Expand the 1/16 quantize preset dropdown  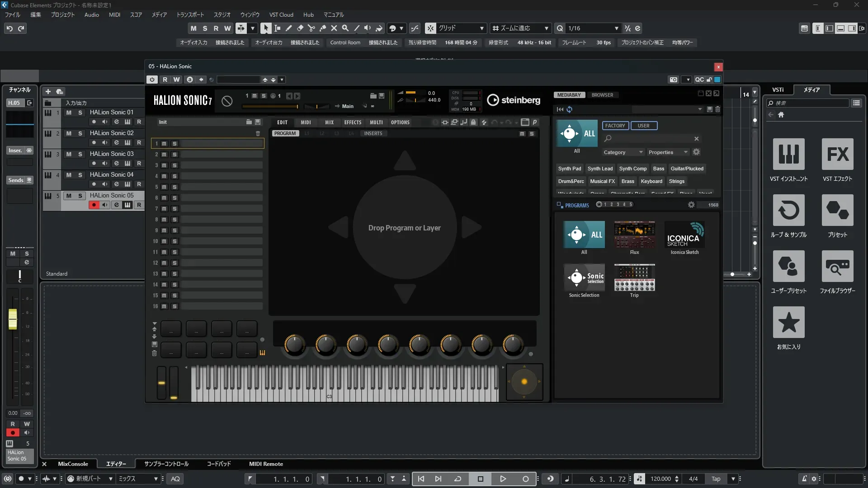pos(616,28)
